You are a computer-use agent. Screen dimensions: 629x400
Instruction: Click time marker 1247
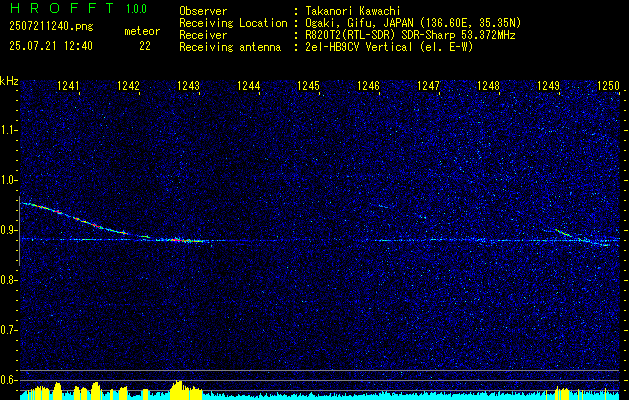428,85
